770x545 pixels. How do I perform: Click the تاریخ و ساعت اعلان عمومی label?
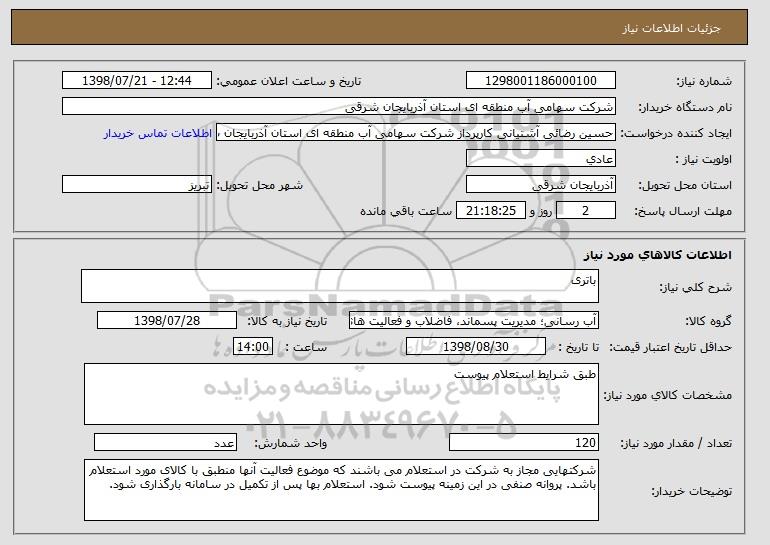point(289,82)
